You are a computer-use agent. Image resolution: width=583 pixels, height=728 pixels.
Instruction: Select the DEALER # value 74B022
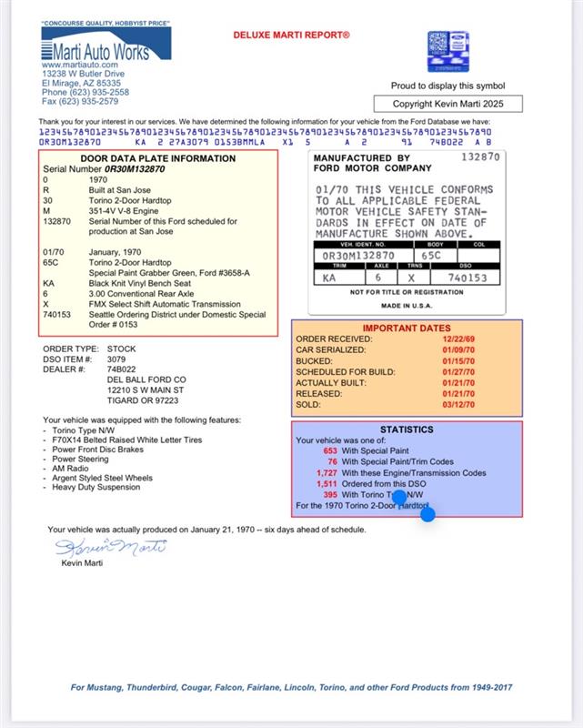[x=121, y=369]
